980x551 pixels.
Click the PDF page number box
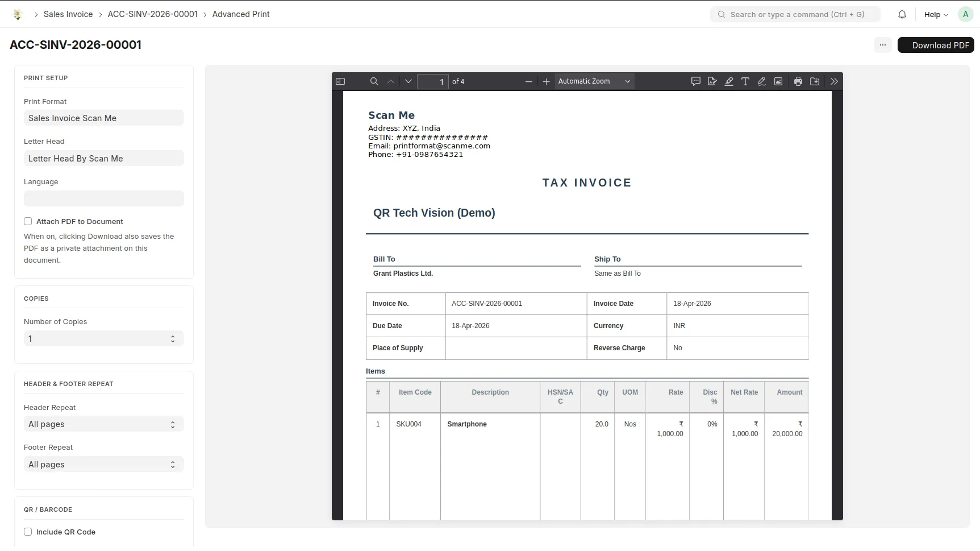coord(433,81)
